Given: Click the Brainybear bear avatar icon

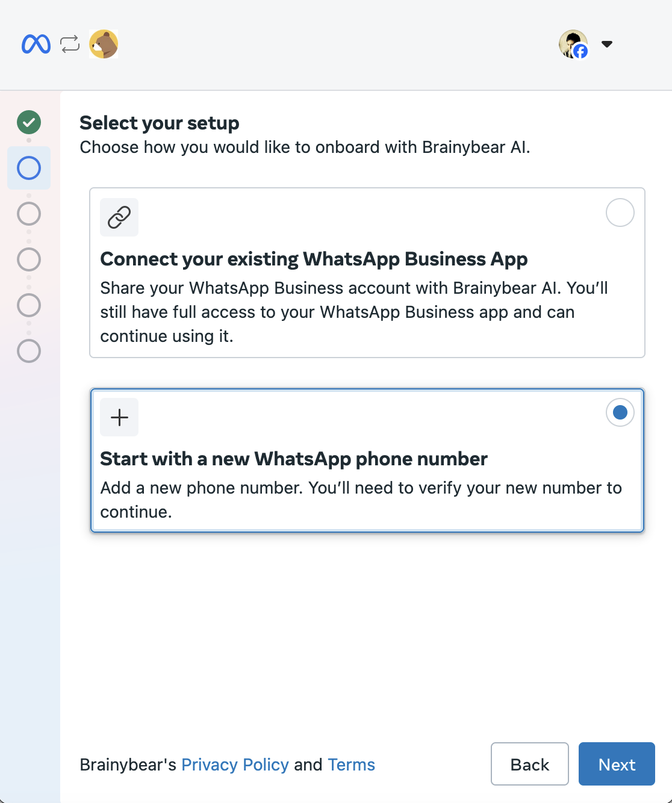Looking at the screenshot, I should click(x=104, y=44).
